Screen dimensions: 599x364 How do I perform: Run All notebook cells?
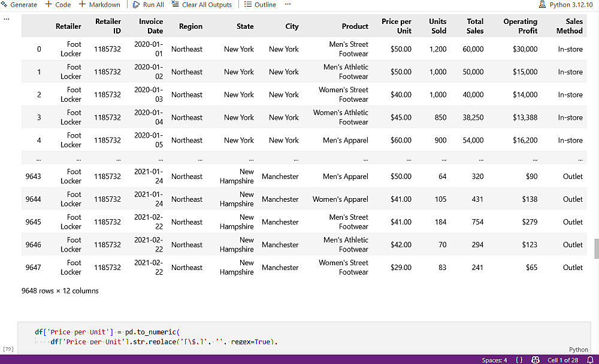point(148,5)
